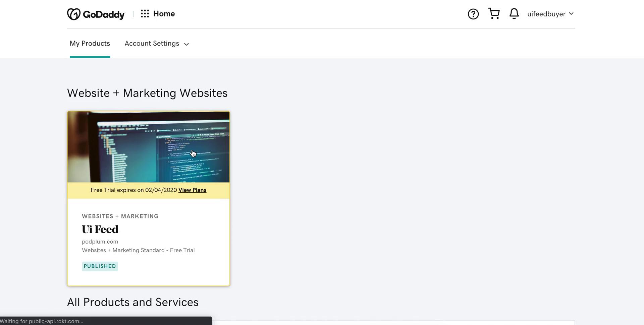Click the WEBSITES + MARKETING card label

120,216
